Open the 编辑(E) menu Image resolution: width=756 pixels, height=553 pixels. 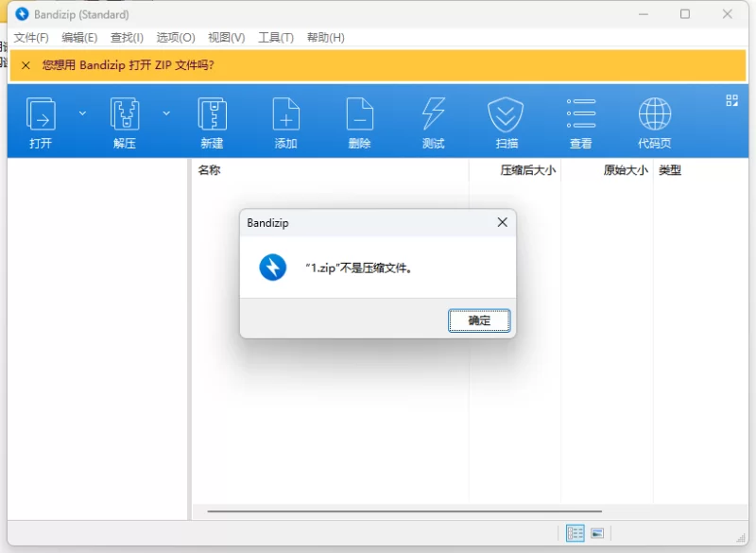[x=79, y=38]
